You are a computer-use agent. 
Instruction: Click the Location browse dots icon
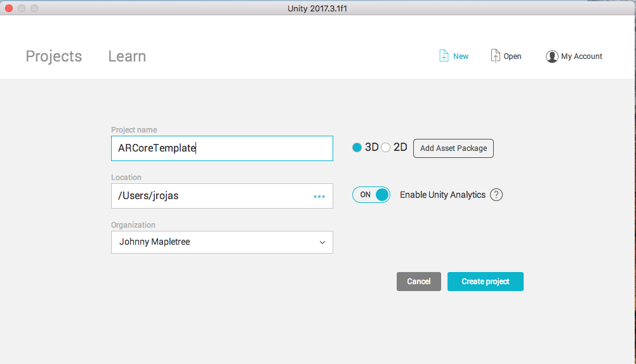(319, 197)
